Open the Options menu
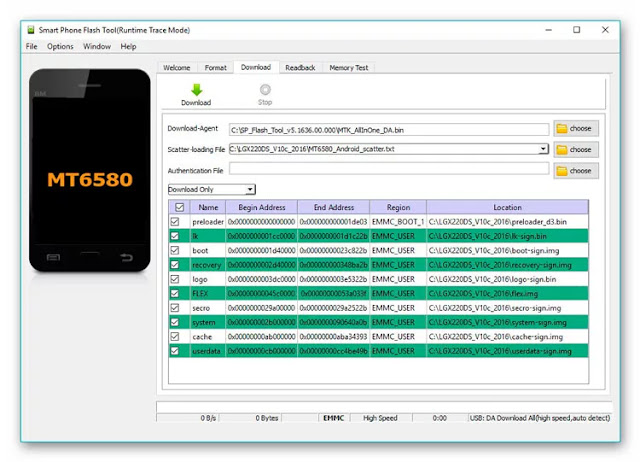The image size is (640, 462). click(x=60, y=47)
